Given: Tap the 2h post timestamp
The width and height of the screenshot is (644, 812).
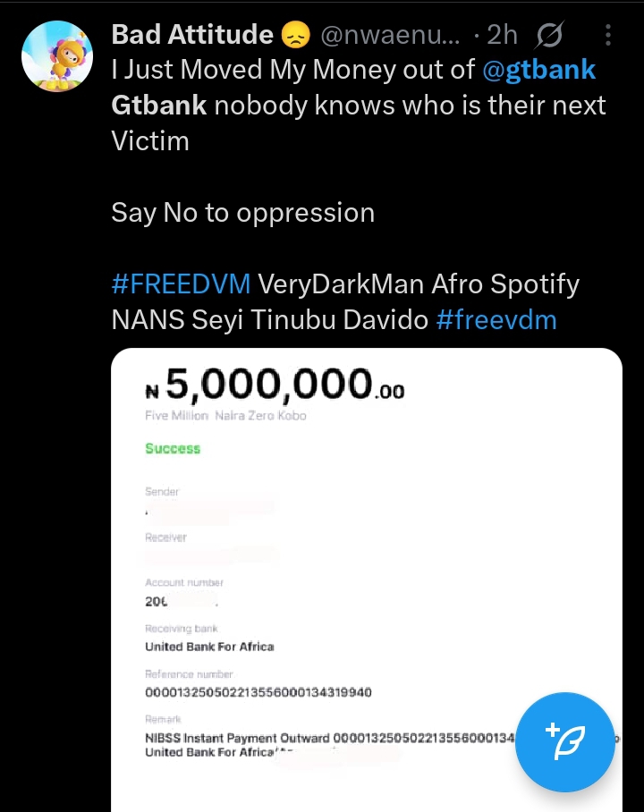Looking at the screenshot, I should pyautogui.click(x=502, y=36).
